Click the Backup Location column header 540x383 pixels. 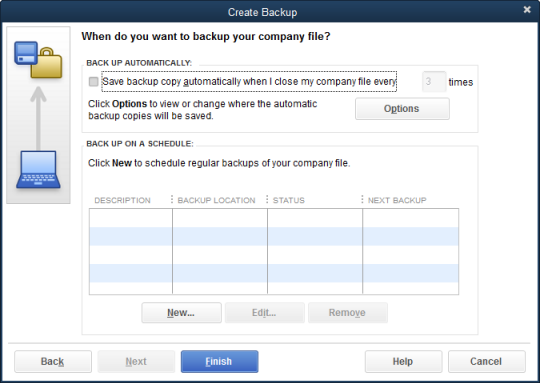217,200
